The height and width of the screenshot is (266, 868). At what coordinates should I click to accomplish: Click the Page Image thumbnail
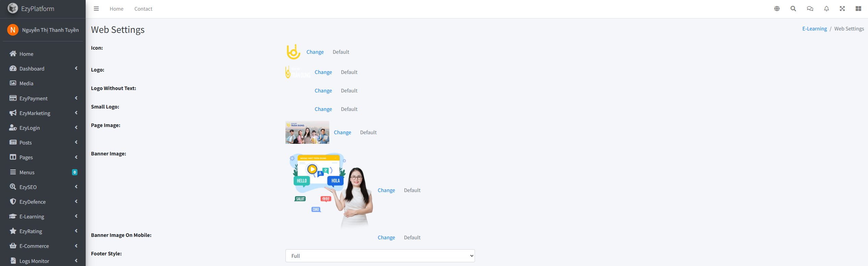pyautogui.click(x=307, y=132)
